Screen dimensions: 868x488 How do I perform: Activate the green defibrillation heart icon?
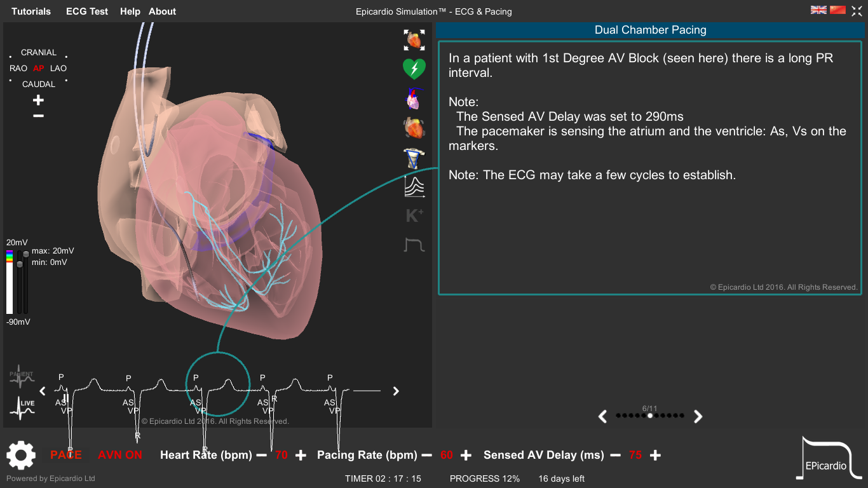click(x=414, y=68)
